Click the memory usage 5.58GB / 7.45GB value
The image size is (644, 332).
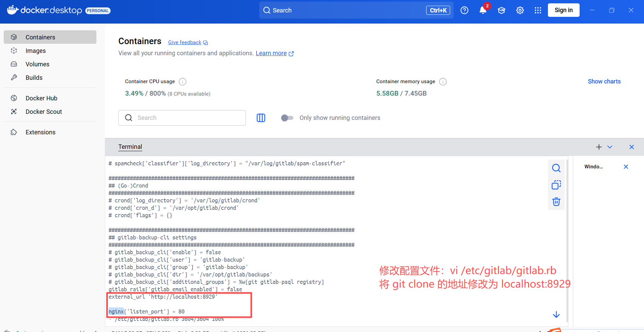[x=401, y=93]
